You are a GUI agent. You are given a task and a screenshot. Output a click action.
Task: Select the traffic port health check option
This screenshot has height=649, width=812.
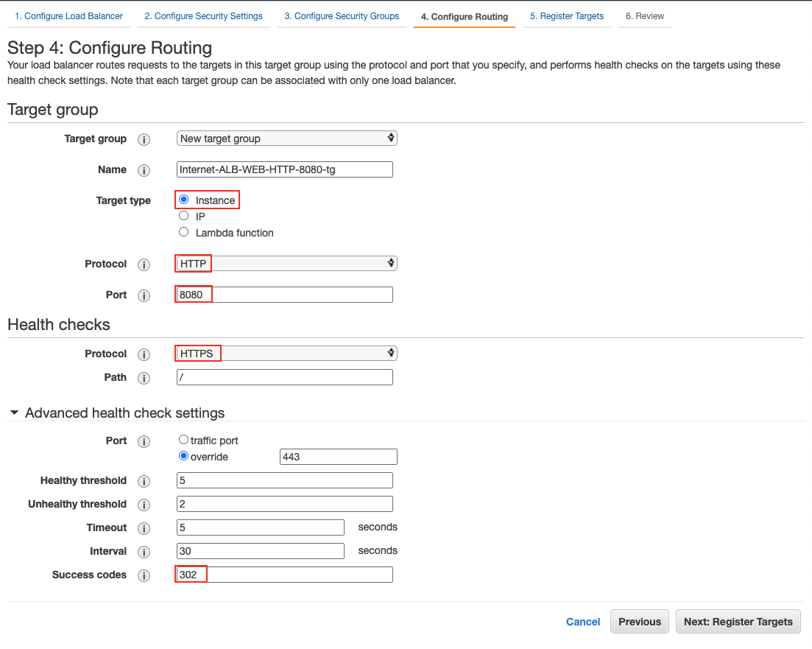pos(183,439)
